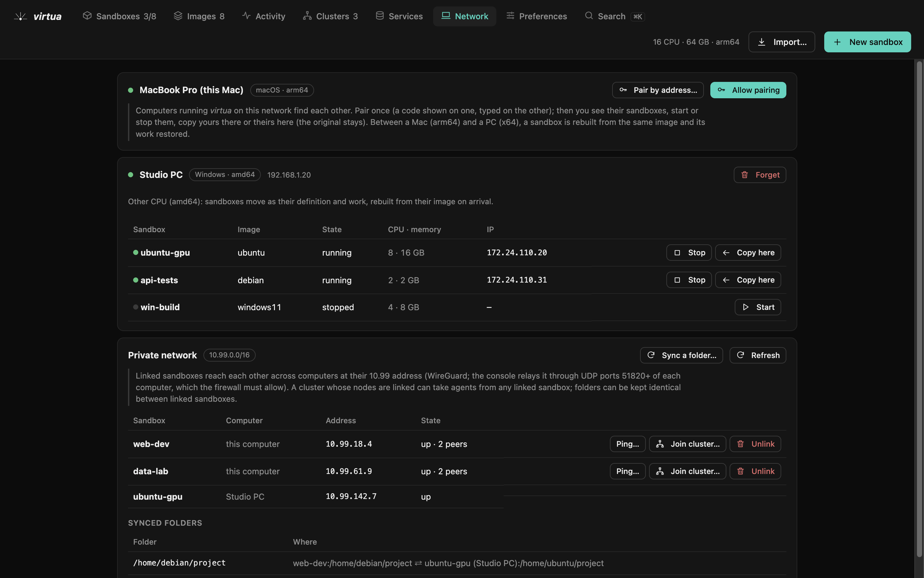Stop the api-tests sandbox
The width and height of the screenshot is (924, 578).
coord(689,280)
